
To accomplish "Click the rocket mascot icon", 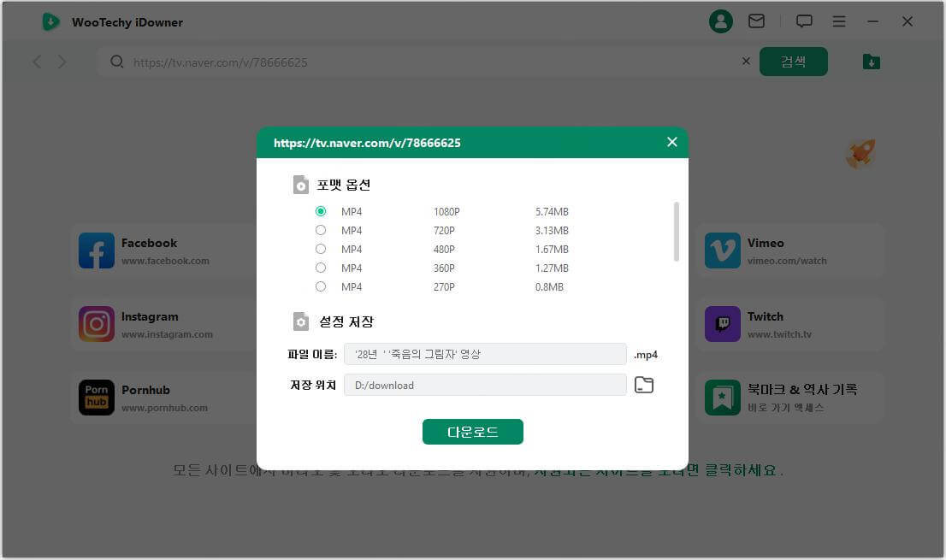I will [x=860, y=153].
